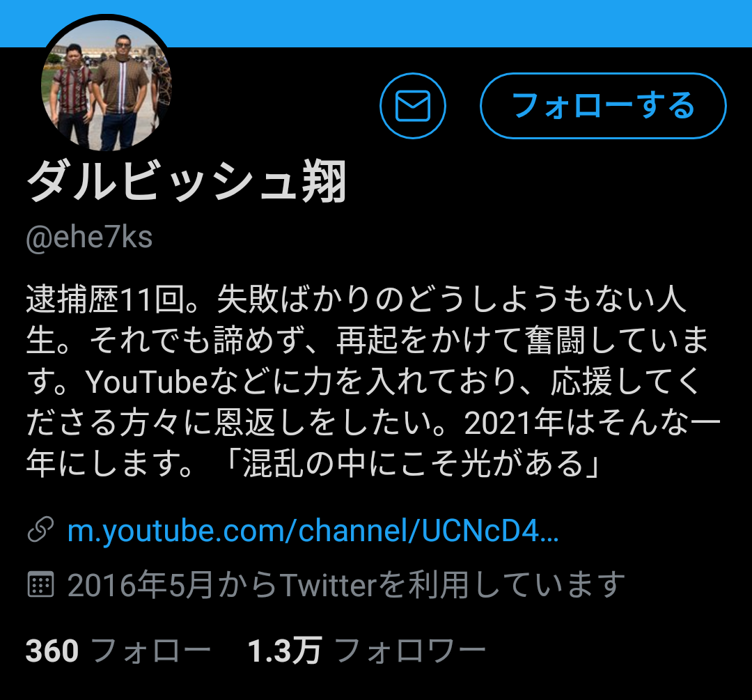Click the bold 360 following count
The width and height of the screenshot is (752, 700).
pos(52,651)
